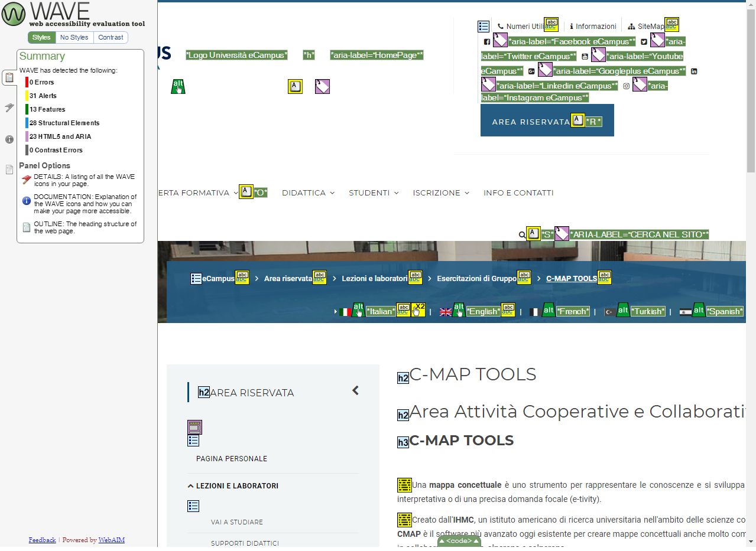Click the '0 Contrast Errors' summary row

point(55,150)
